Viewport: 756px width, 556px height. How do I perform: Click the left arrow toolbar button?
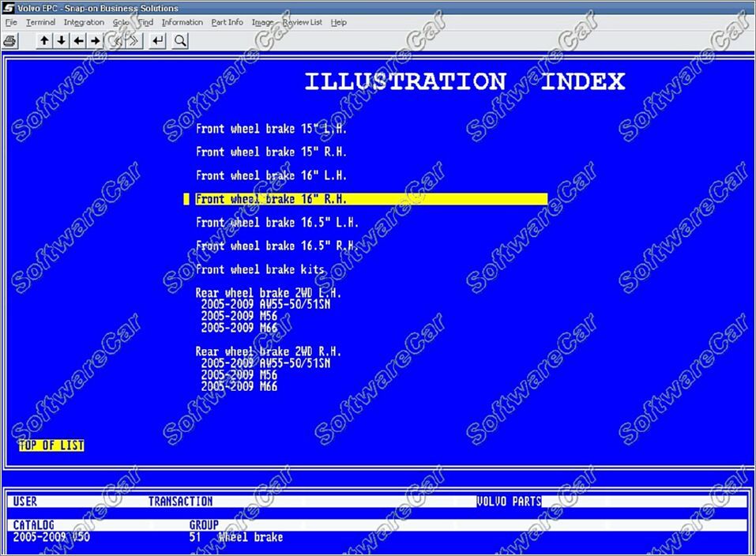tap(78, 40)
